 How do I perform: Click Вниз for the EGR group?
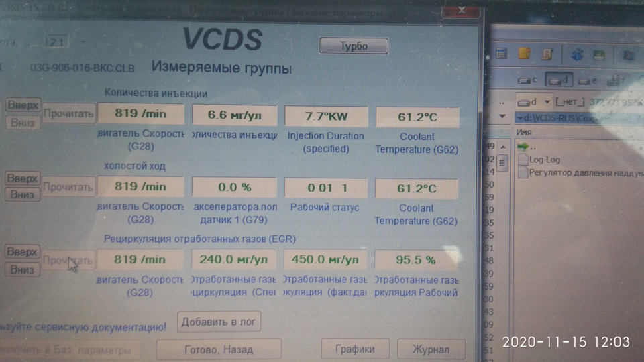coord(22,269)
